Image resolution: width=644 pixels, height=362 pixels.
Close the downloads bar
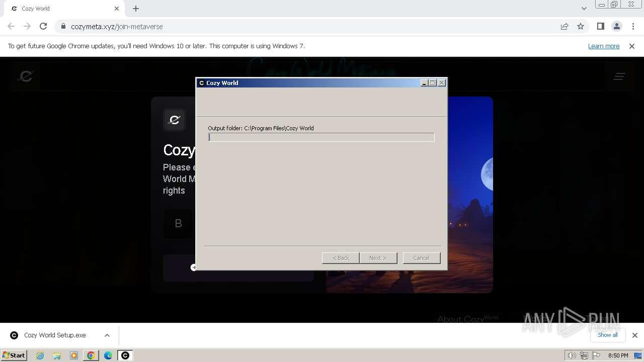tap(634, 335)
